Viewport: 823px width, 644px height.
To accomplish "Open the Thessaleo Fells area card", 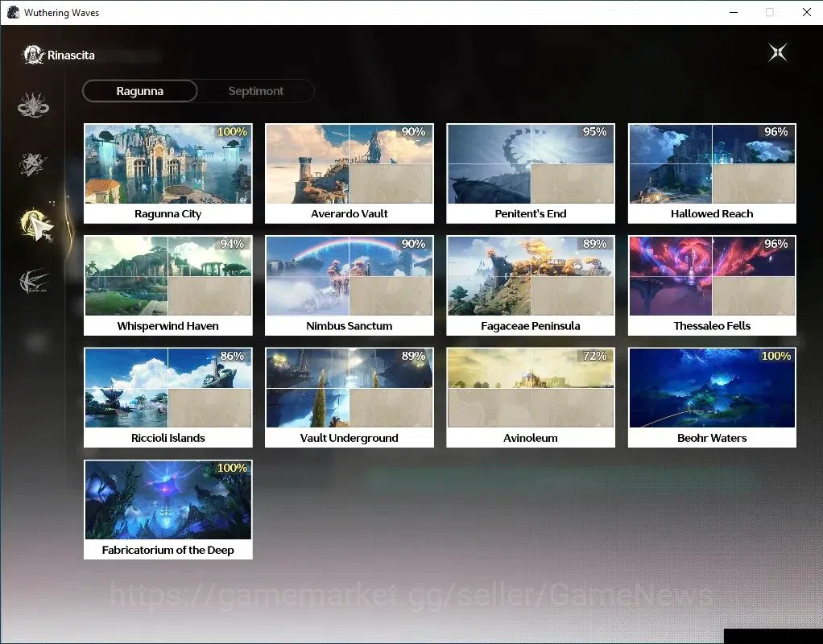I will 712,286.
